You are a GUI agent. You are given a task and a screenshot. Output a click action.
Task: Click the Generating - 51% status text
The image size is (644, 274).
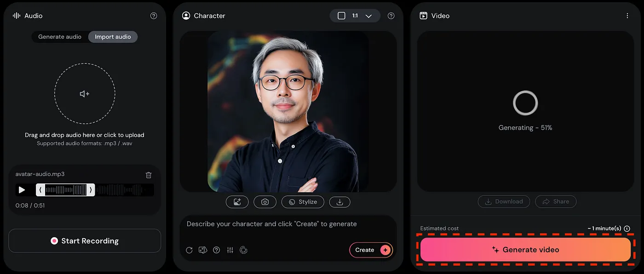[525, 128]
